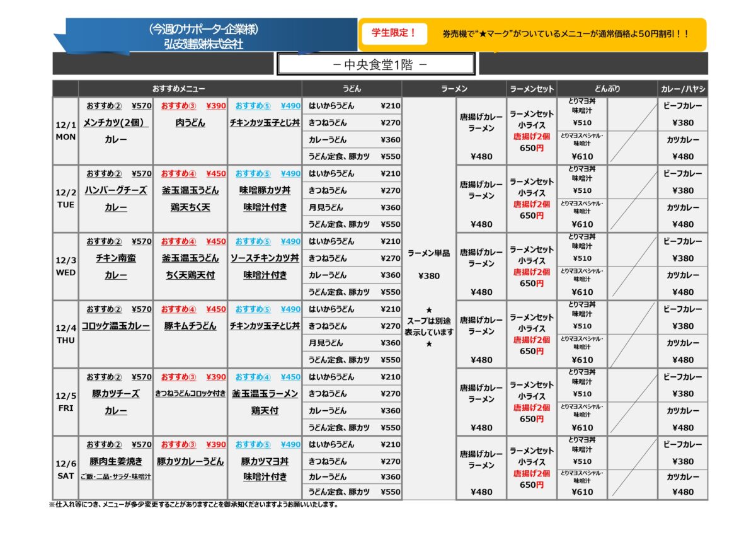Select the 中央食堂1階 title box
Screen dimensions: 756x535
click(375, 64)
